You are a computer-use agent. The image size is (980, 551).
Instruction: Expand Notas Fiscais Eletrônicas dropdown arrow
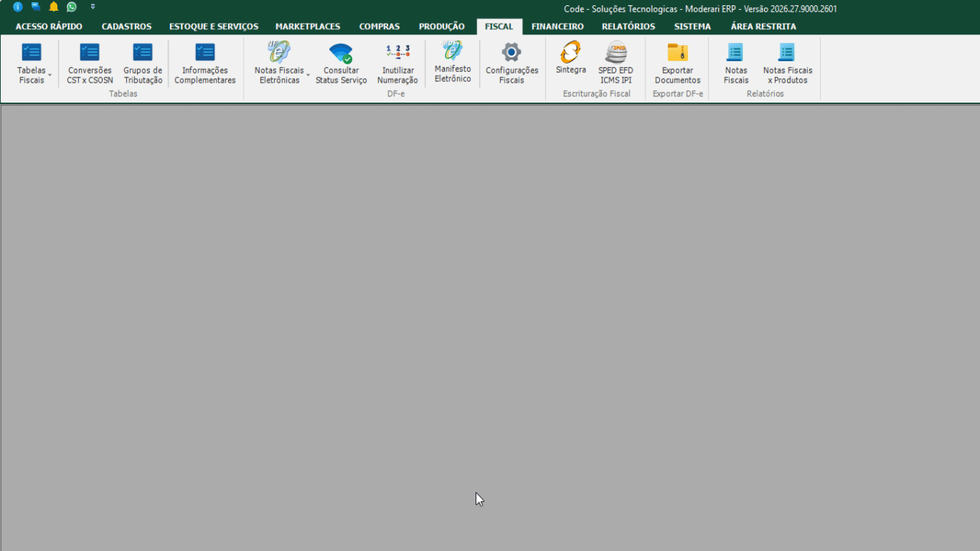[308, 76]
